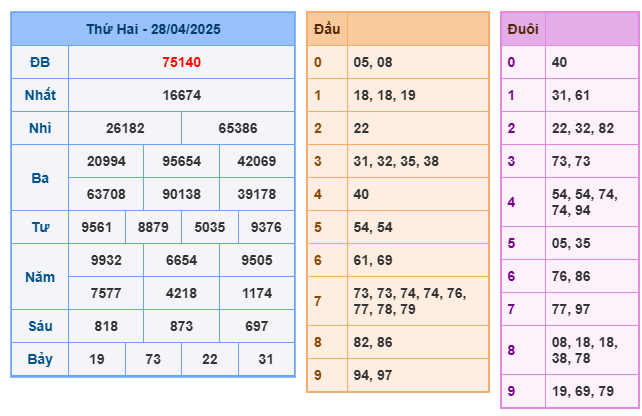
Task: Click value 40 in Đầu row 4
Action: 361,194
